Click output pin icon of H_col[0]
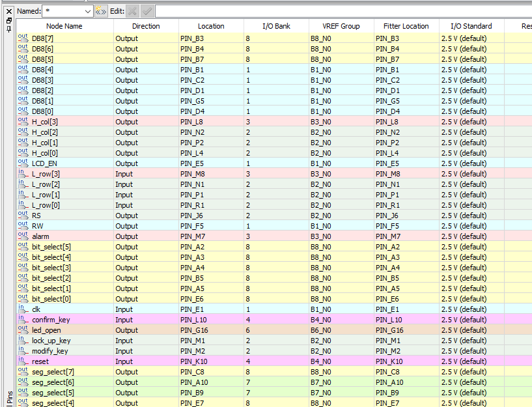This screenshot has height=407, width=532. click(x=23, y=152)
